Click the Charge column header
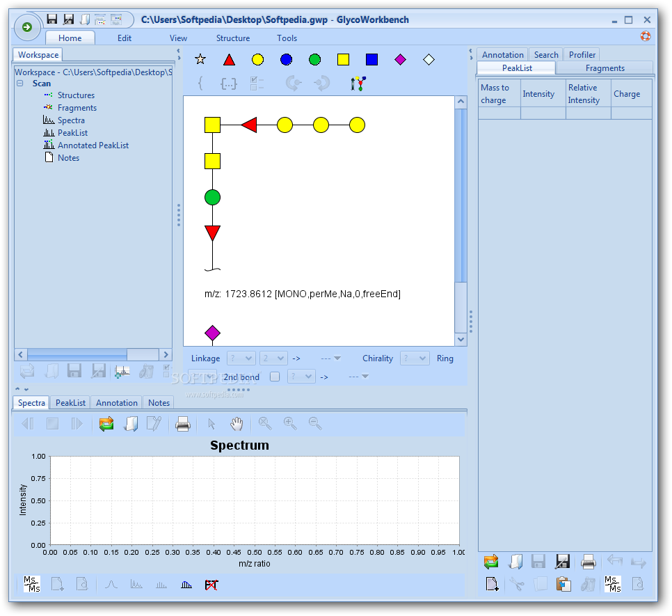672x616 pixels. (631, 93)
